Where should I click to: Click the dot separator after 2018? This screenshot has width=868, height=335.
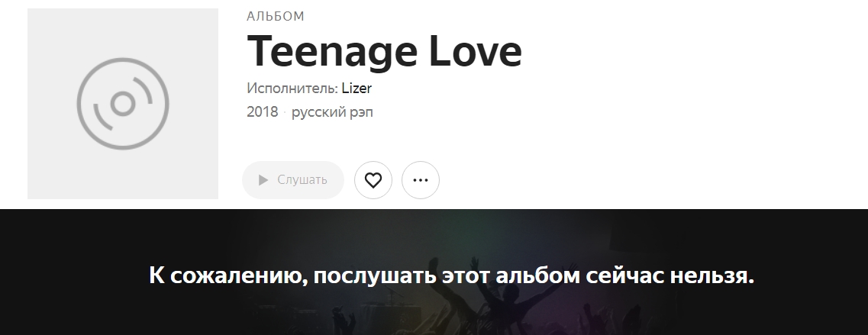(285, 112)
